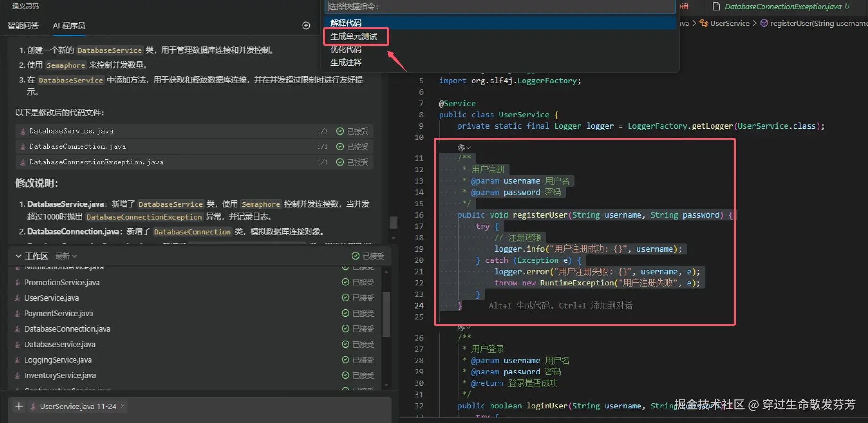Collapse the 工作区 section chevron
The width and height of the screenshot is (868, 423).
(18, 256)
